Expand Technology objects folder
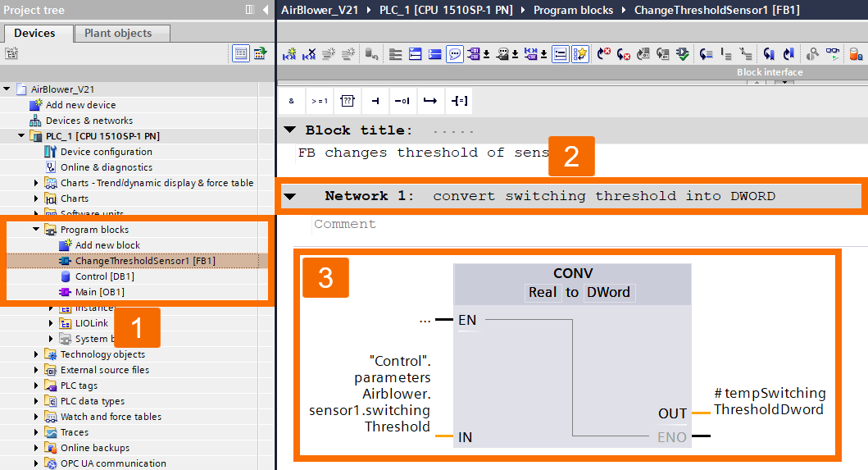The height and width of the screenshot is (470, 868). click(37, 354)
